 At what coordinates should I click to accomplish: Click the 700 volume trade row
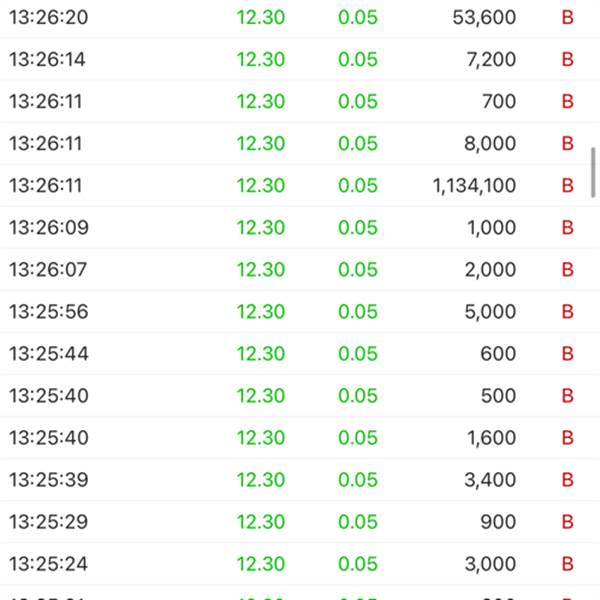click(300, 101)
